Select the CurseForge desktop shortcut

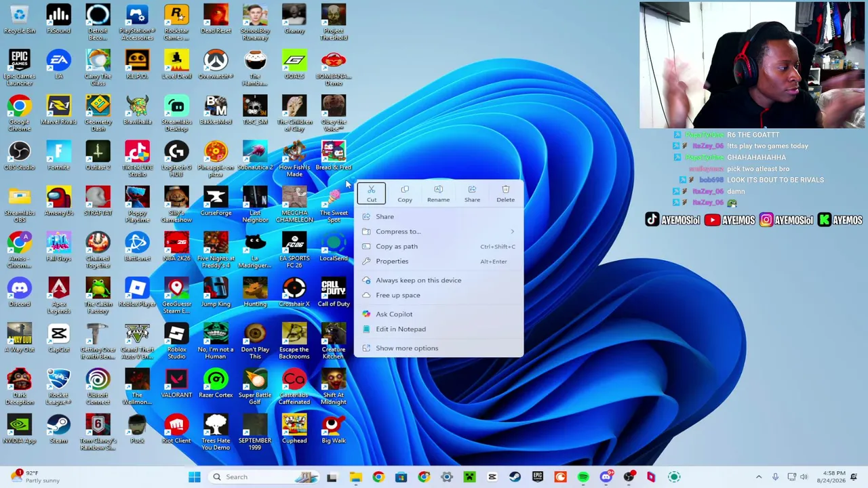pyautogui.click(x=216, y=201)
